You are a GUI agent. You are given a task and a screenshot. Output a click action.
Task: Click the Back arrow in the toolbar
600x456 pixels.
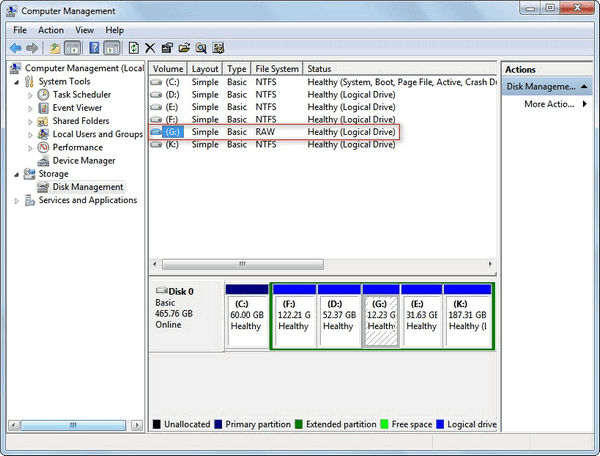tap(16, 48)
